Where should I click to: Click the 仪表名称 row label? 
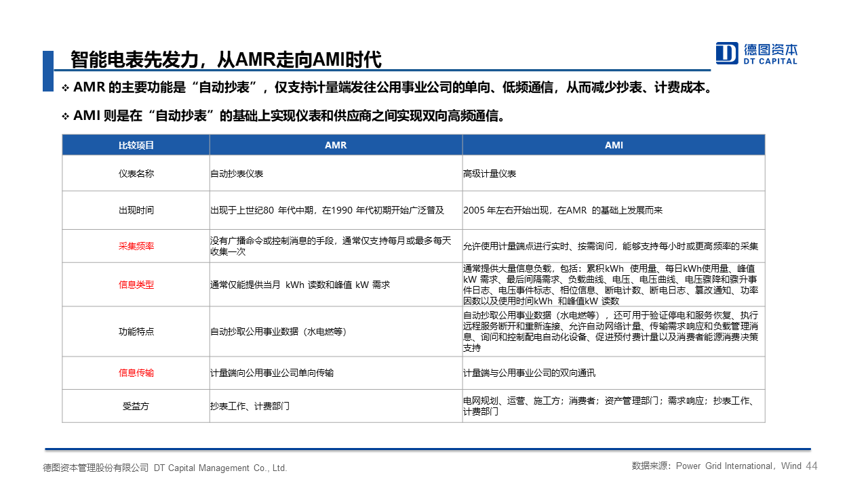click(136, 174)
